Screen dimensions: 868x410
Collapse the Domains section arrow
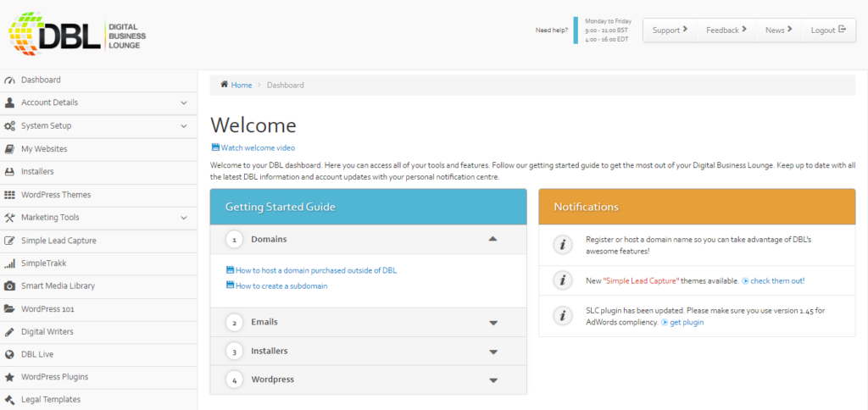[x=493, y=239]
